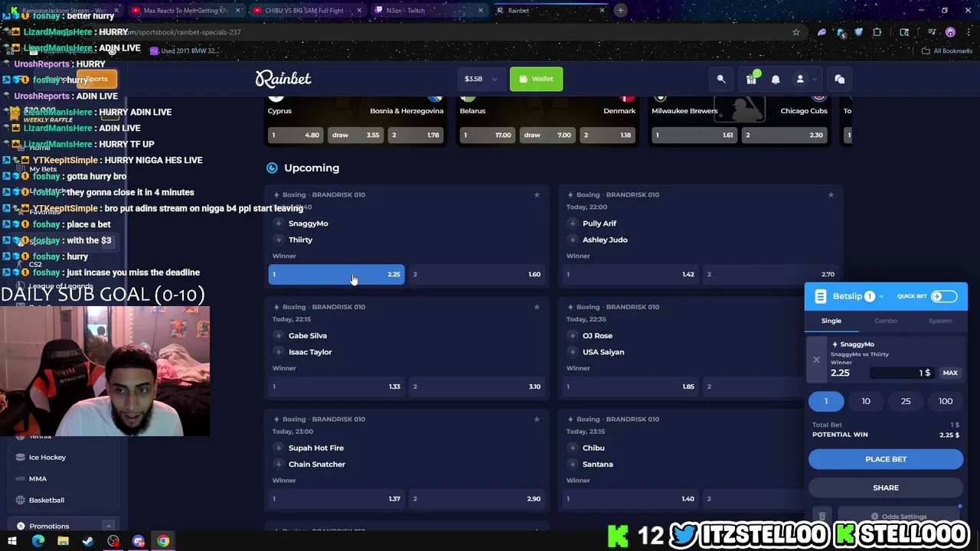Click the Rainbet logo

(x=283, y=78)
